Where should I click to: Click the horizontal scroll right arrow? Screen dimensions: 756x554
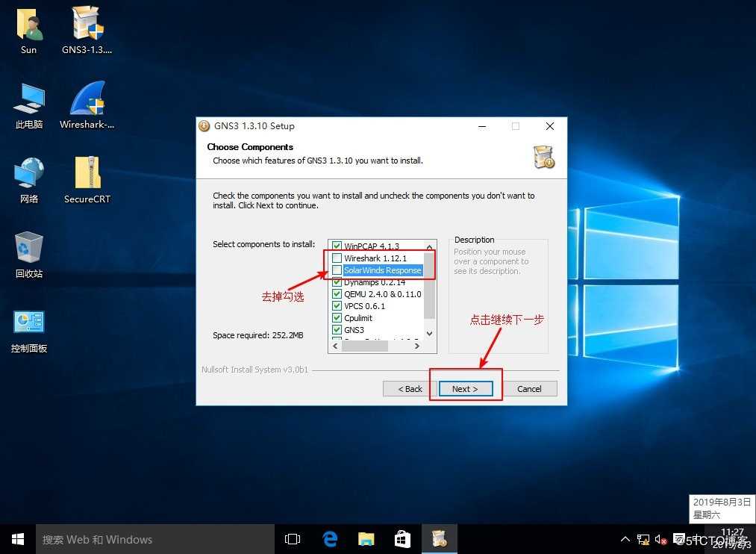[417, 346]
